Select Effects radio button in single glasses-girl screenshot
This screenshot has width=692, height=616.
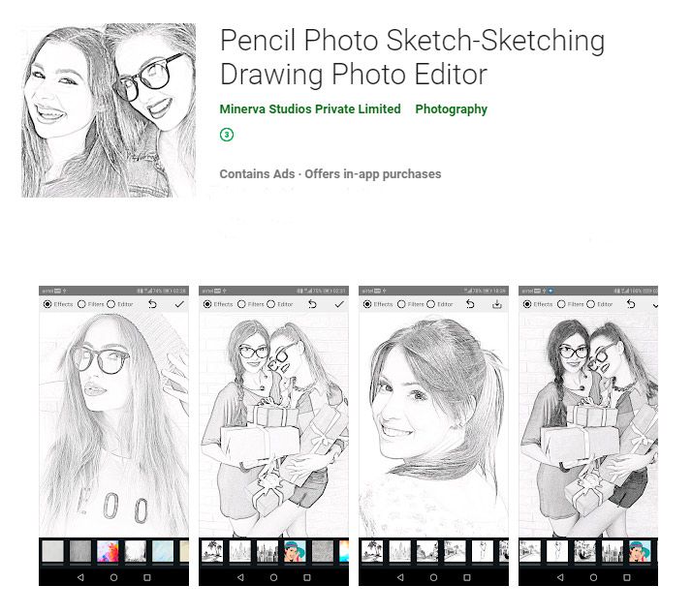tap(48, 304)
